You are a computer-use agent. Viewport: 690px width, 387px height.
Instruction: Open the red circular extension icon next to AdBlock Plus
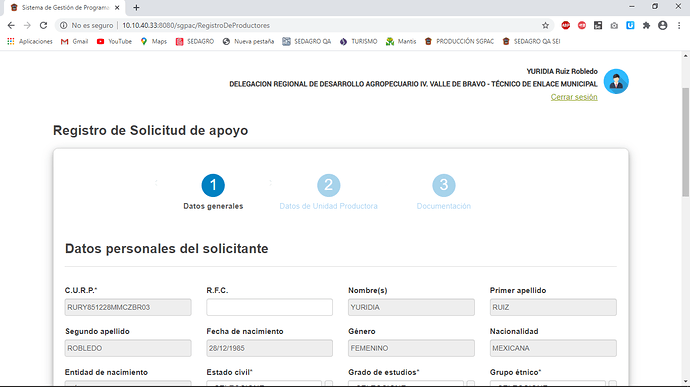click(582, 26)
